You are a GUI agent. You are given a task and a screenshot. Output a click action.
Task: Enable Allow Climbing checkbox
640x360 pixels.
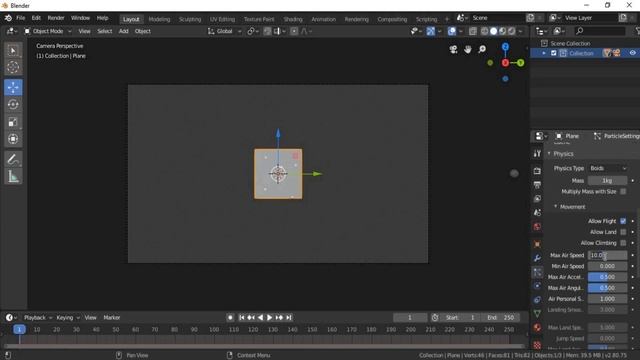coord(623,243)
